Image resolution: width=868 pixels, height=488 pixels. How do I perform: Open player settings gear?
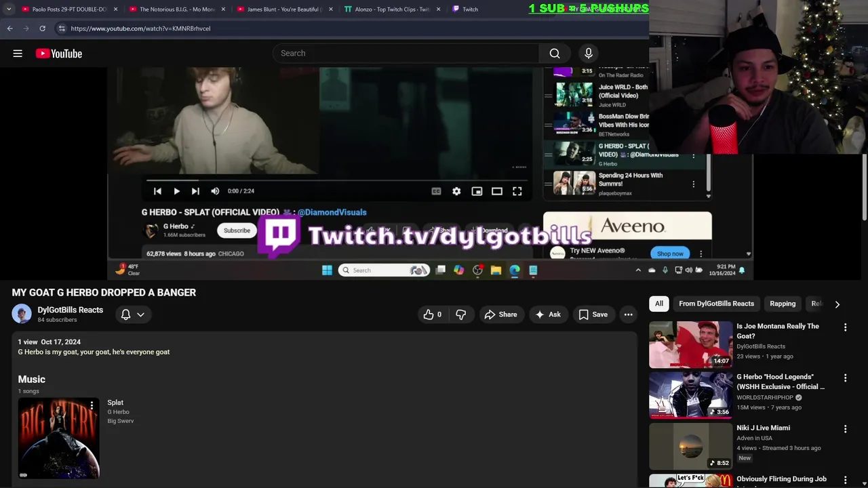pos(456,192)
